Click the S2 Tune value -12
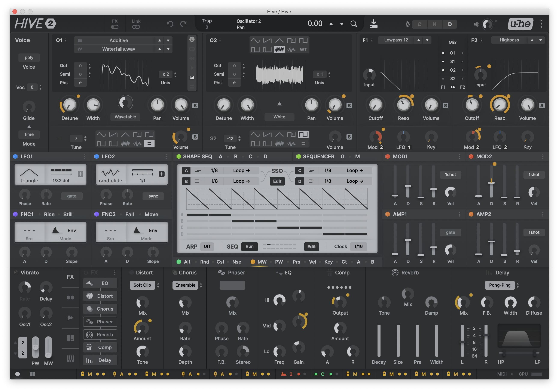 230,138
